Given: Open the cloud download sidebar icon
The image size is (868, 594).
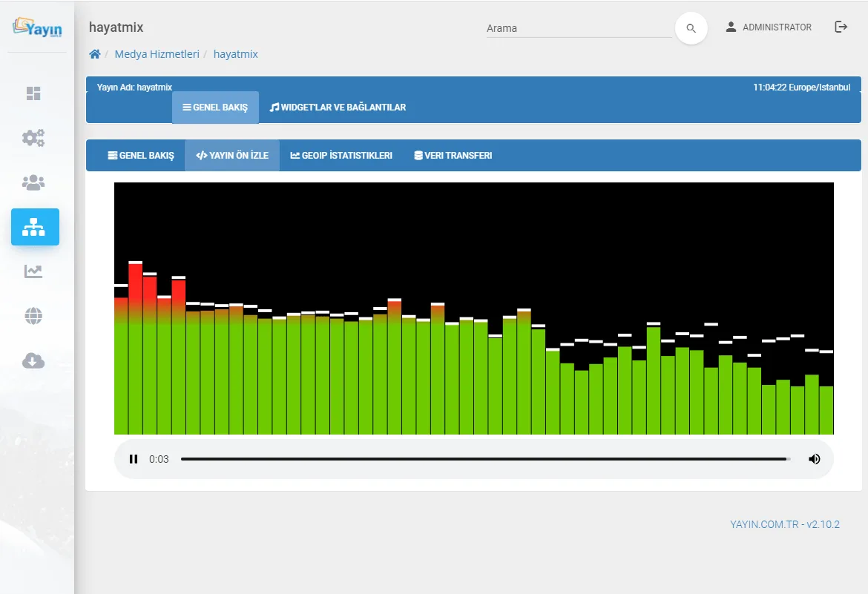Looking at the screenshot, I should coord(33,361).
